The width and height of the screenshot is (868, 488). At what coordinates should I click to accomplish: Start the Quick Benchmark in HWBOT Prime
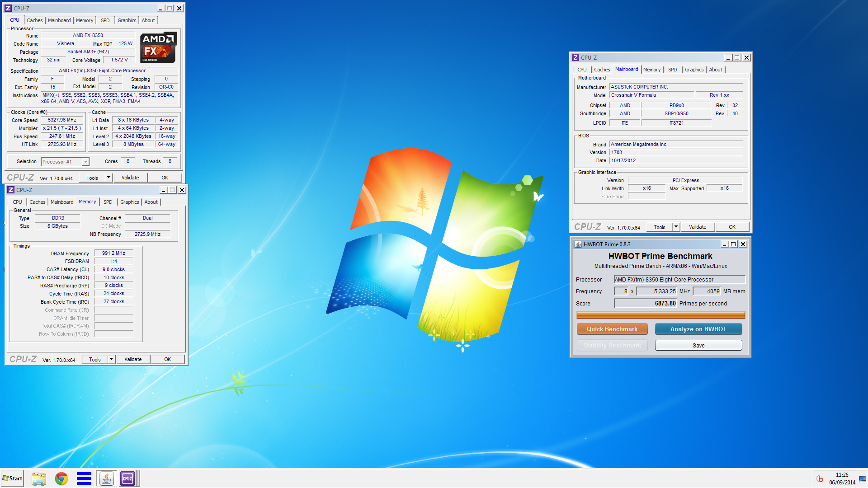(612, 329)
